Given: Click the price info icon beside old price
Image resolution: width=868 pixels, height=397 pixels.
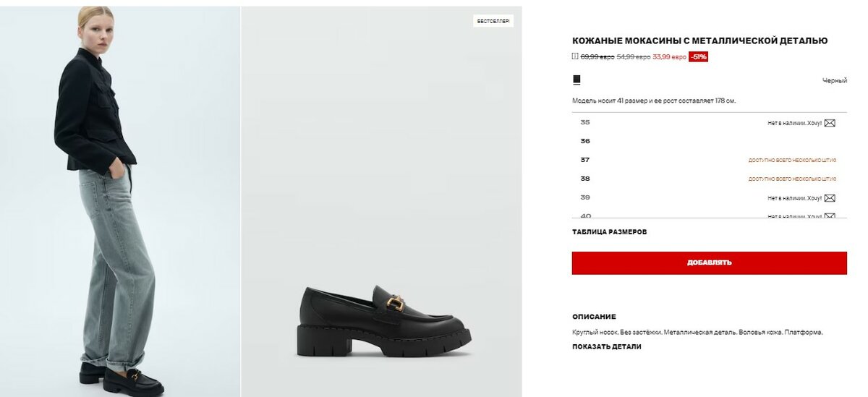Looking at the screenshot, I should pyautogui.click(x=575, y=56).
